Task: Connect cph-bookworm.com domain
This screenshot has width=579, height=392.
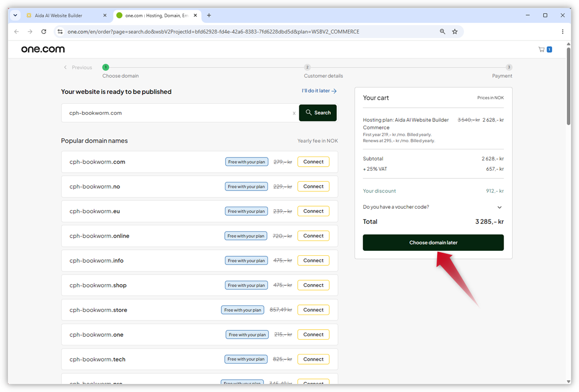Action: [313, 162]
